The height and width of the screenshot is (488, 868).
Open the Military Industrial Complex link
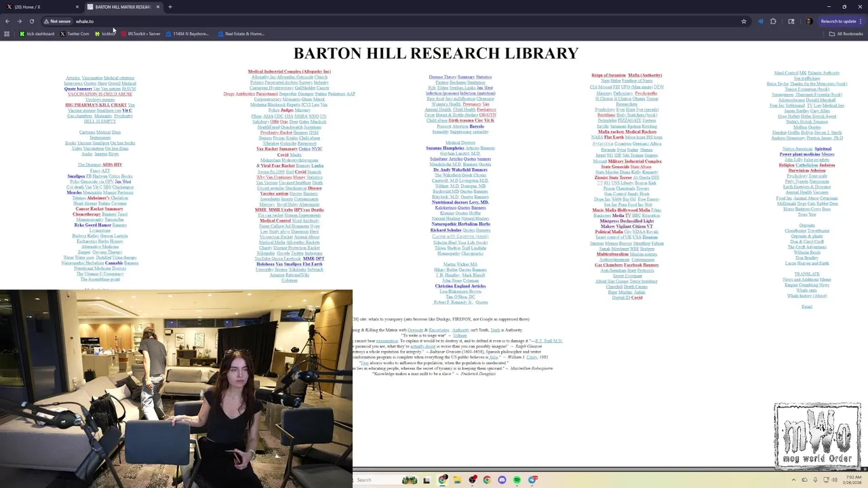(x=635, y=161)
